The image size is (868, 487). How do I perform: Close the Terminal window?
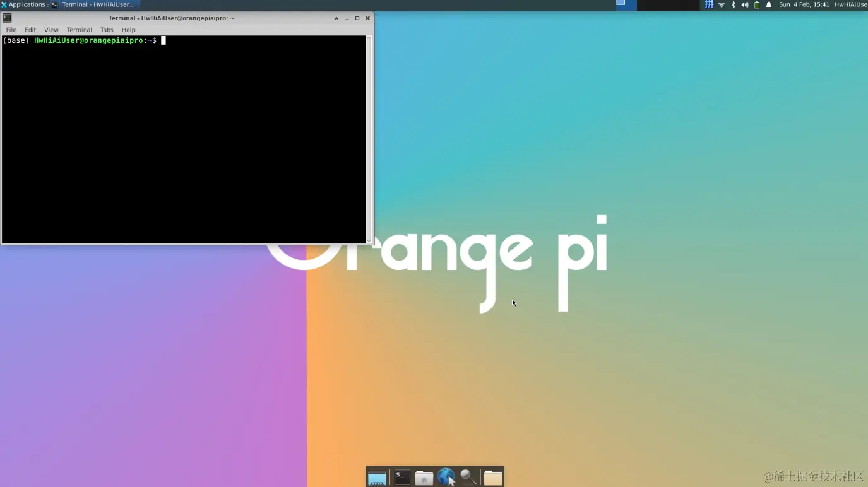pos(367,18)
